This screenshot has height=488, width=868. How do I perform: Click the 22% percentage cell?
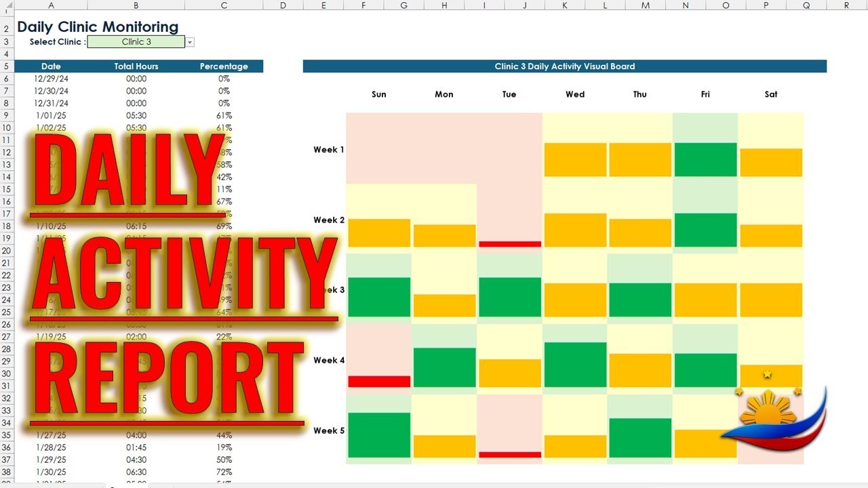(x=224, y=336)
